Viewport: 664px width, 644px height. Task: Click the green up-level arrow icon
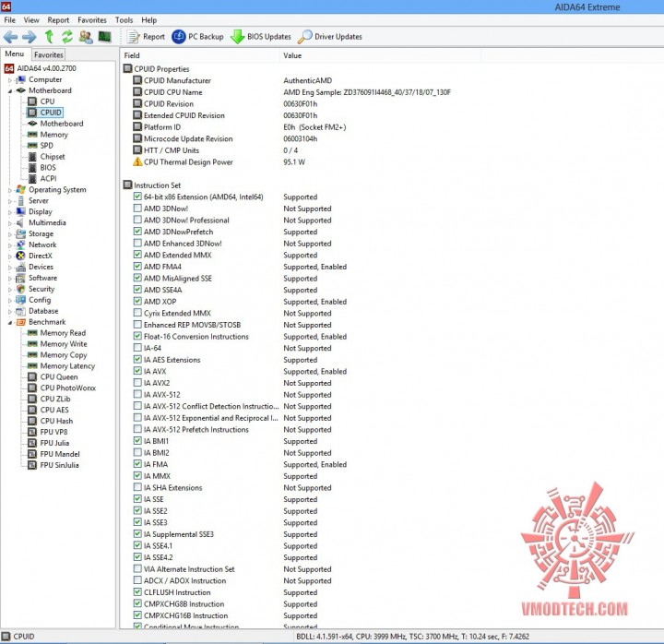(x=49, y=37)
